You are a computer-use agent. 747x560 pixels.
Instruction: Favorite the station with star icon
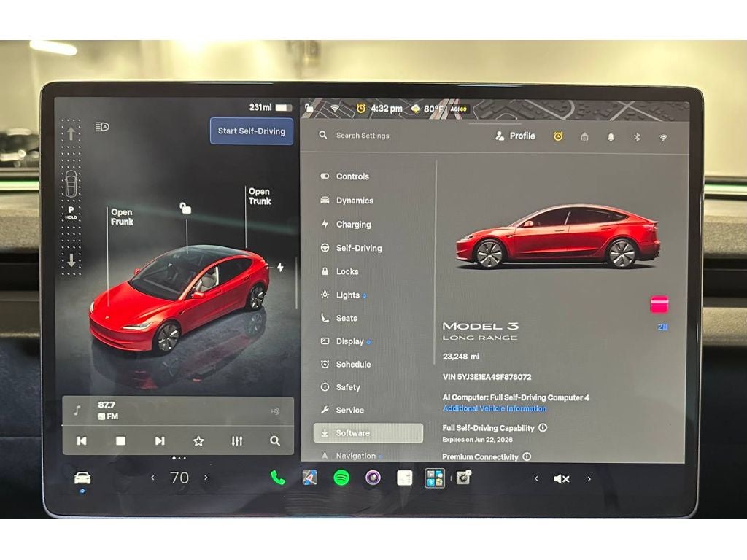[198, 441]
